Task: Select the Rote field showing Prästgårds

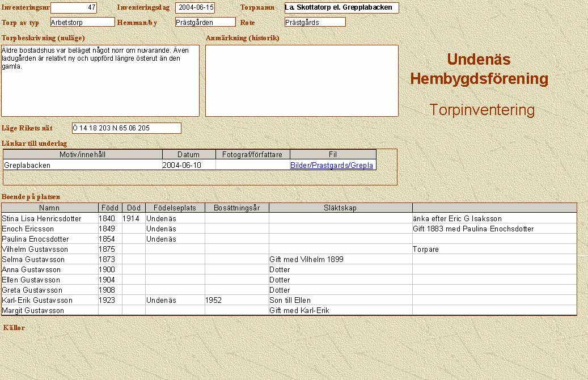Action: pos(315,22)
